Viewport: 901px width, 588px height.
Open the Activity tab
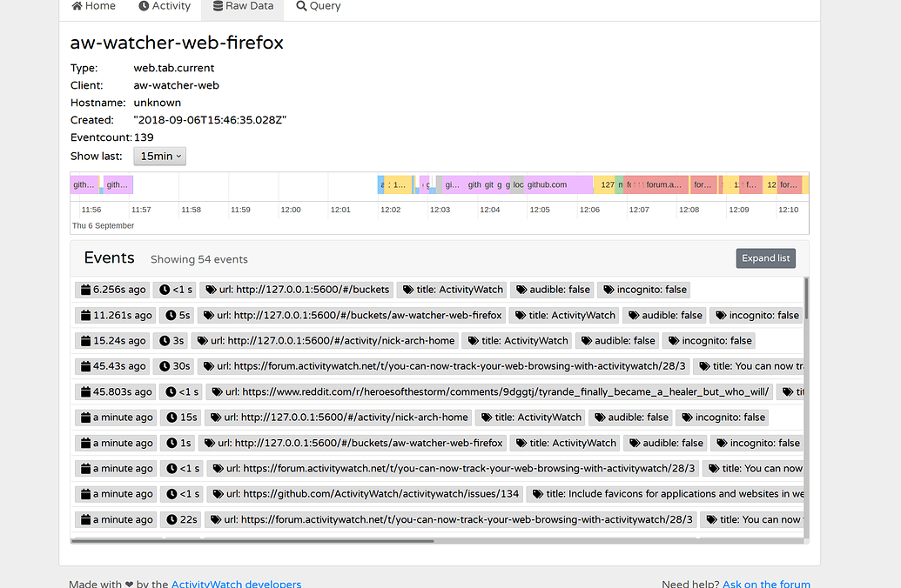point(165,6)
